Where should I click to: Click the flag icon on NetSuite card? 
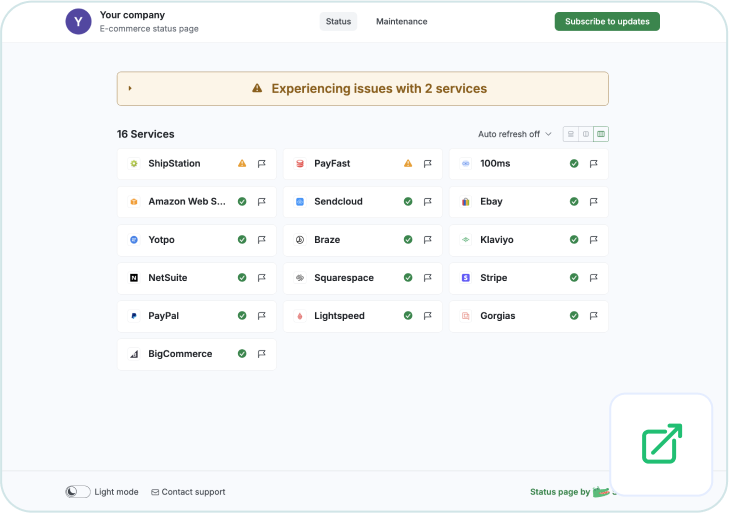[x=262, y=278]
